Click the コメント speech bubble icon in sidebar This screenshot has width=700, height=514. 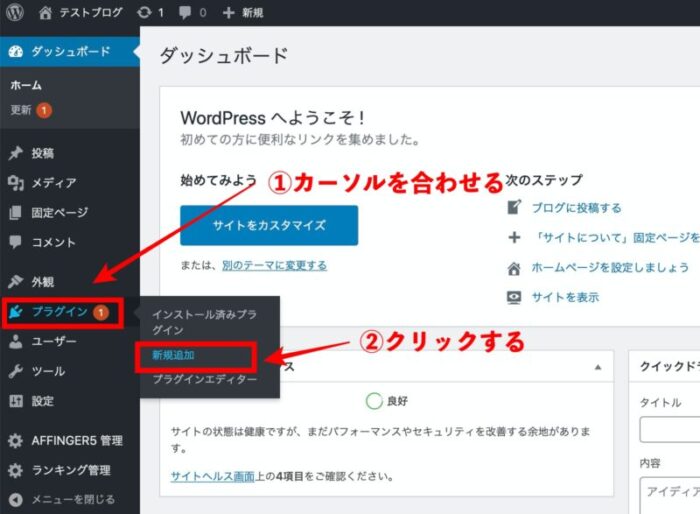[15, 242]
